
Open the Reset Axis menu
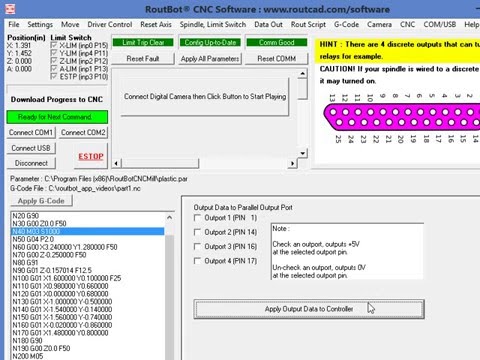[x=156, y=25]
